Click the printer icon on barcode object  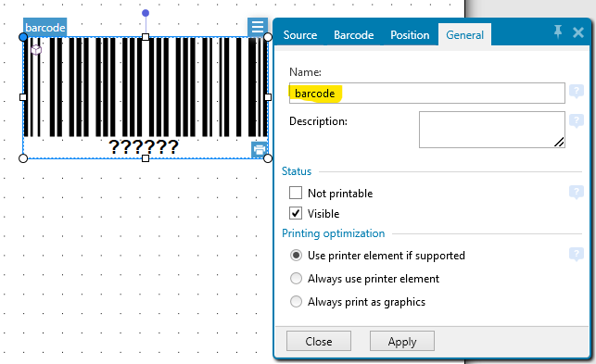coord(260,150)
